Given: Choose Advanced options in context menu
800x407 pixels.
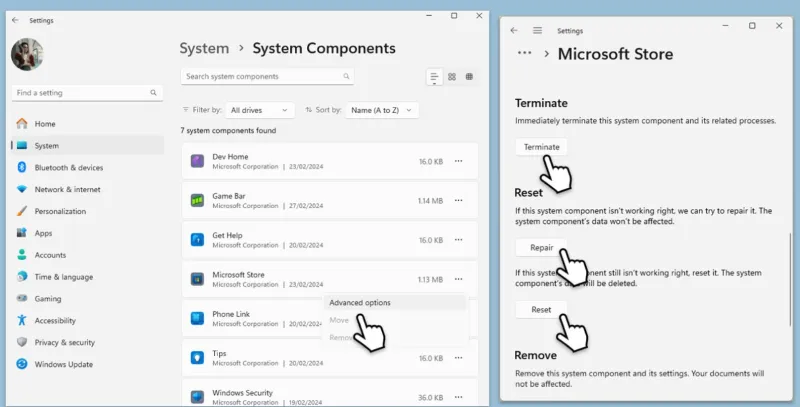Looking at the screenshot, I should click(x=395, y=302).
